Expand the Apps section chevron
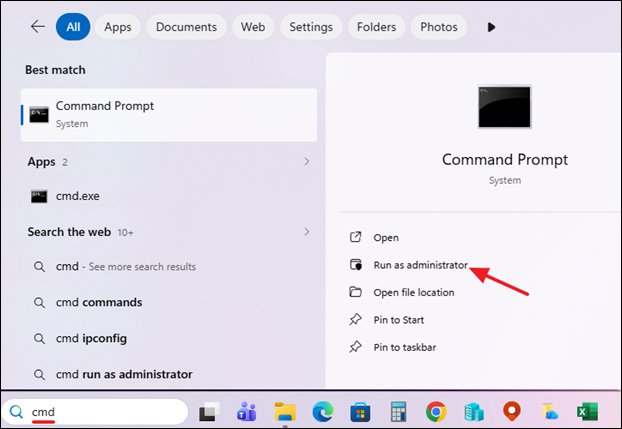This screenshot has height=429, width=622. [x=307, y=162]
